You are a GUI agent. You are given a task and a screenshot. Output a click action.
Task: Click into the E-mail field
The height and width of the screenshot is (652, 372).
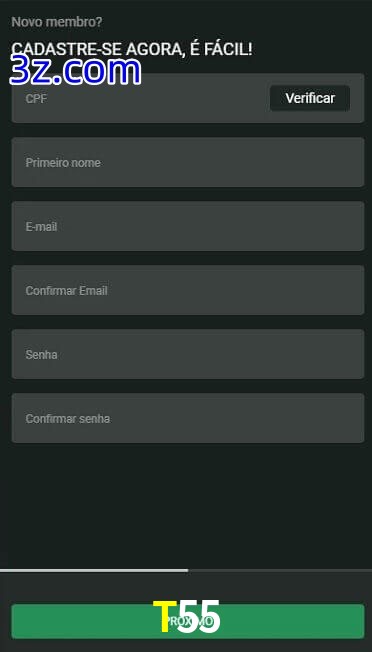188,226
